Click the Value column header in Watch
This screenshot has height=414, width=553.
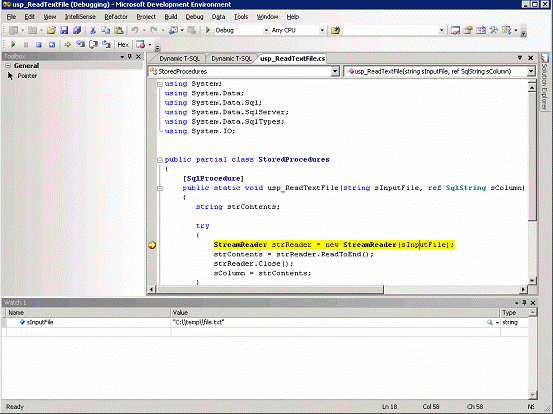click(335, 313)
